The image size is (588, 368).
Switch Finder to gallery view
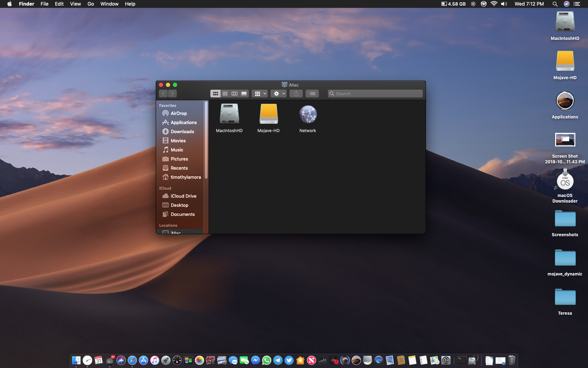point(244,94)
